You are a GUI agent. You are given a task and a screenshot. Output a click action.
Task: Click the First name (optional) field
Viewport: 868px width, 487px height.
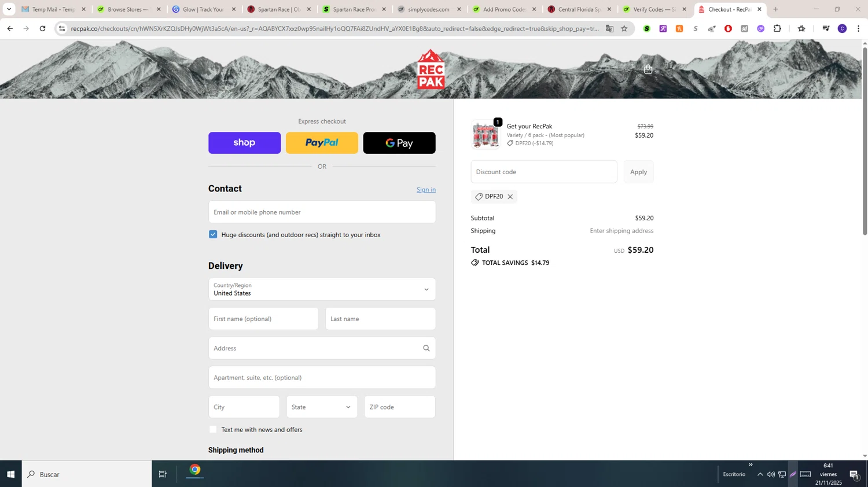(263, 319)
